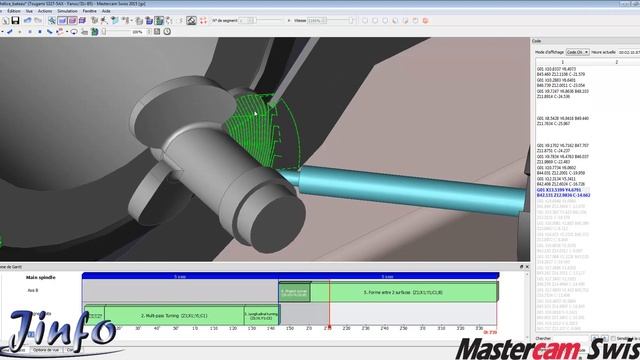Click the square icon left of clock
Screen dimensions: 640x360
(x=157, y=31)
